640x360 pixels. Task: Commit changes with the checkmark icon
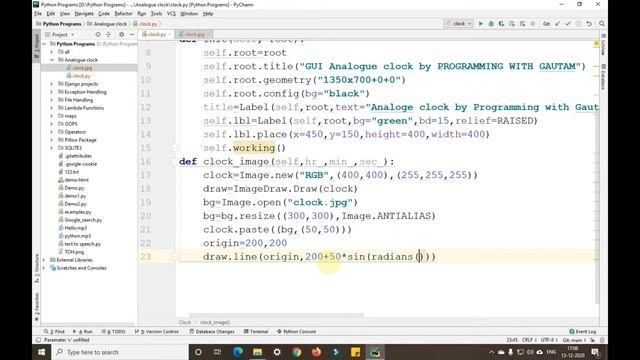point(568,24)
